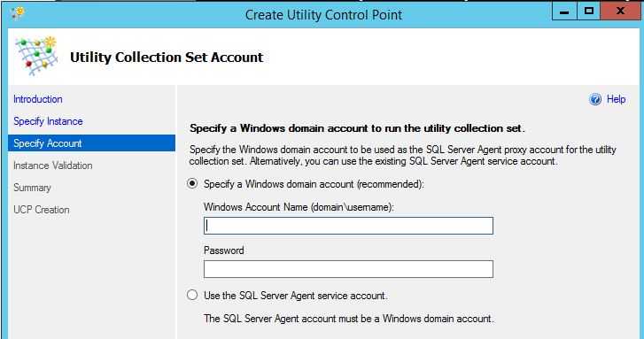Click the Password label
The image size is (644, 339).
(x=224, y=250)
